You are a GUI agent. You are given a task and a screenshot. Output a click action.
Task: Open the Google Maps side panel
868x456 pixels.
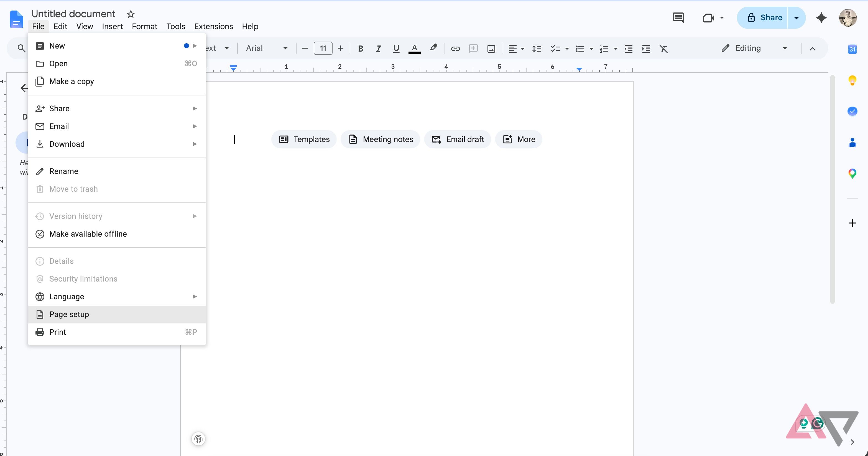click(x=852, y=173)
